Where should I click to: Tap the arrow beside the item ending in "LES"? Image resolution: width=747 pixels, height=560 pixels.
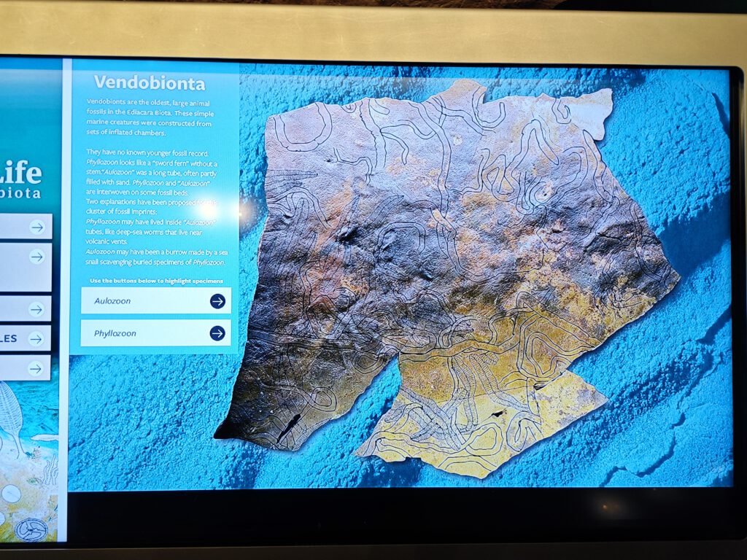(x=36, y=338)
